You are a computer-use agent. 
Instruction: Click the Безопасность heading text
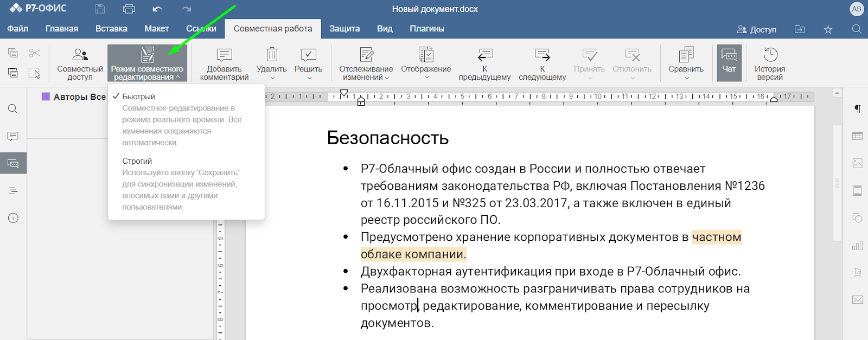click(388, 138)
